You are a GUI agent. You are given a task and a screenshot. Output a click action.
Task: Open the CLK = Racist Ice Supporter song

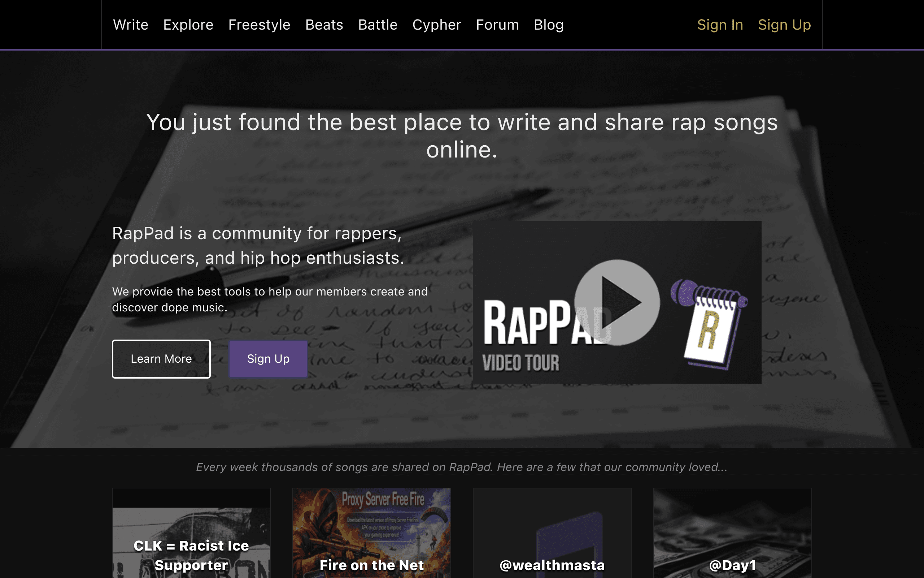click(191, 533)
